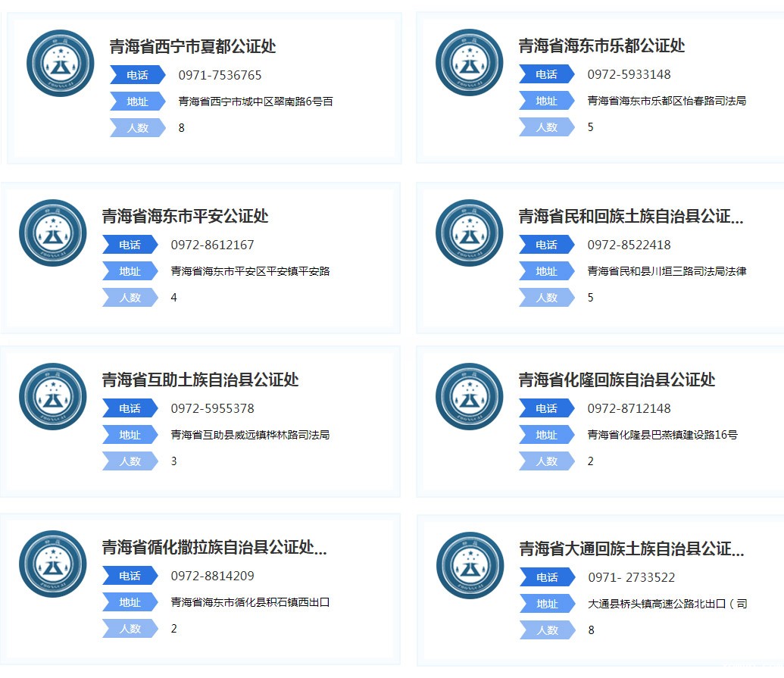Click the 青海省化隆回族自治县公证处 emblem logo
The image size is (784, 678).
tap(469, 396)
